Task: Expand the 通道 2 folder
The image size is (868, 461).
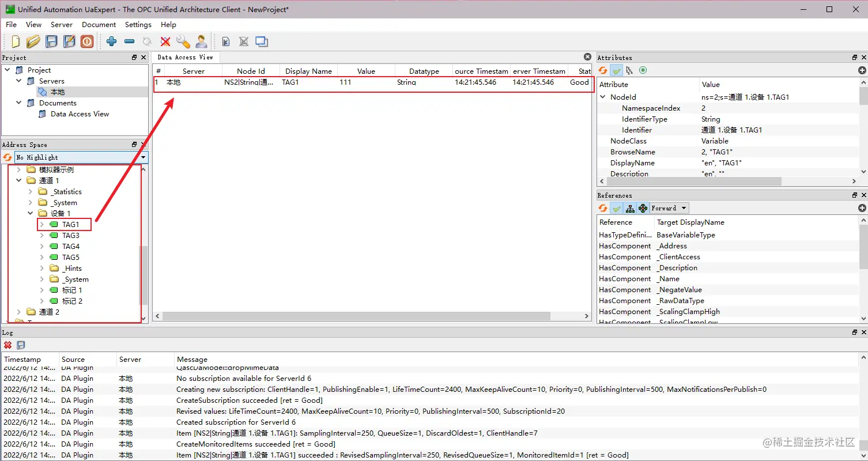Action: click(x=19, y=312)
